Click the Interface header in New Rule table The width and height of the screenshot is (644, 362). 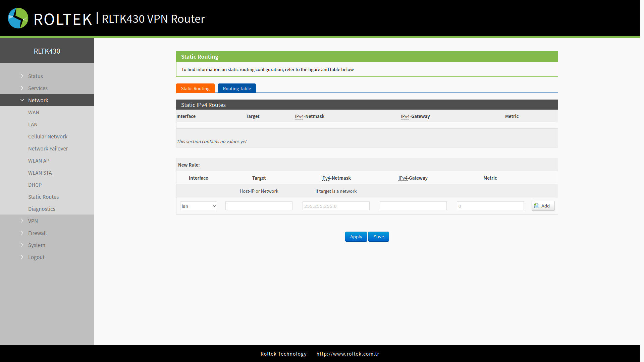(198, 178)
